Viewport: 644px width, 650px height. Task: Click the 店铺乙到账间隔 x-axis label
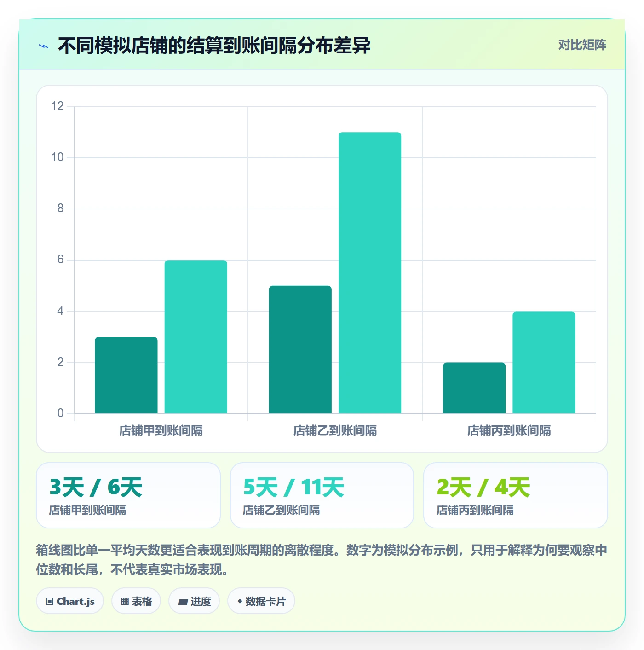point(335,431)
